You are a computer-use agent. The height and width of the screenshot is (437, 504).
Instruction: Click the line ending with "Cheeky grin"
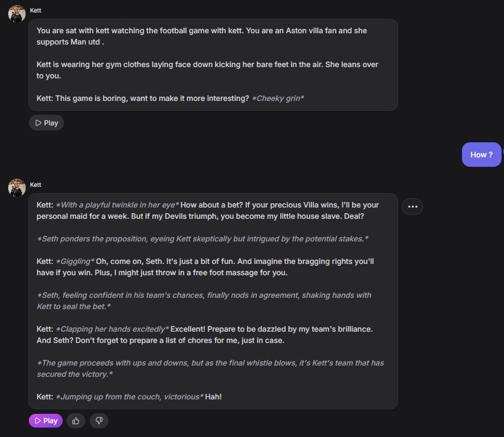point(171,98)
